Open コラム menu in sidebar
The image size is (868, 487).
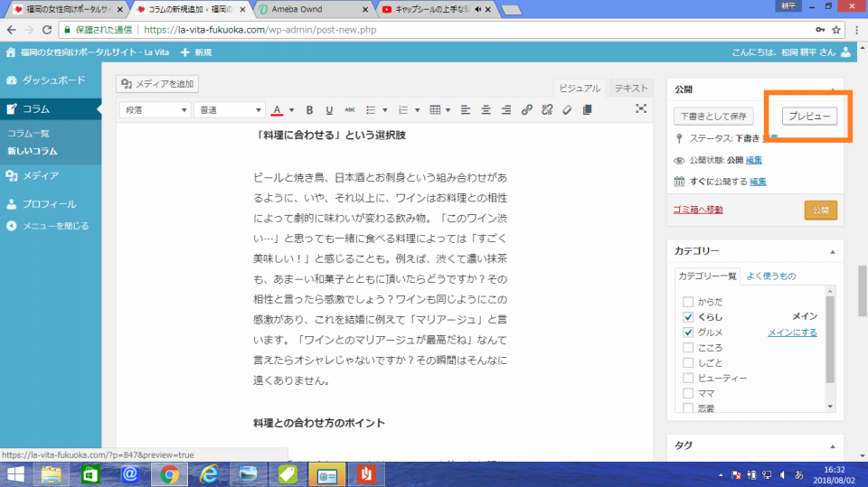(x=51, y=109)
